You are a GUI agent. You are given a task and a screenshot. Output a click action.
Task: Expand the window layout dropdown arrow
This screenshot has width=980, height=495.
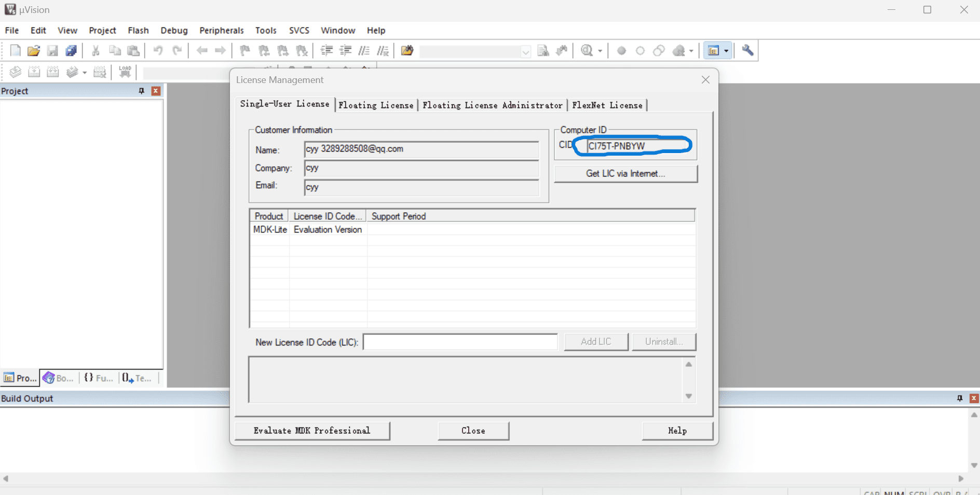coord(726,51)
